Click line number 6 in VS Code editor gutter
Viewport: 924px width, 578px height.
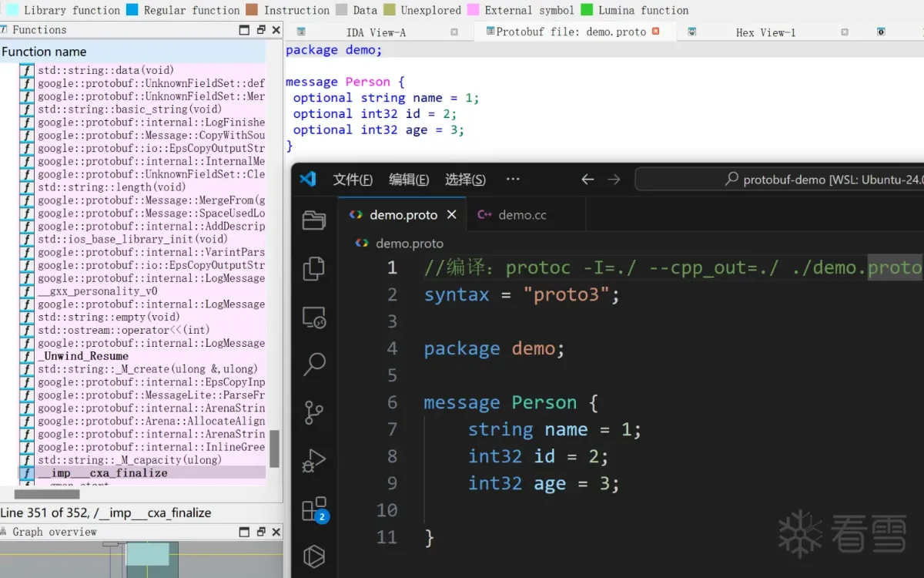coord(392,402)
